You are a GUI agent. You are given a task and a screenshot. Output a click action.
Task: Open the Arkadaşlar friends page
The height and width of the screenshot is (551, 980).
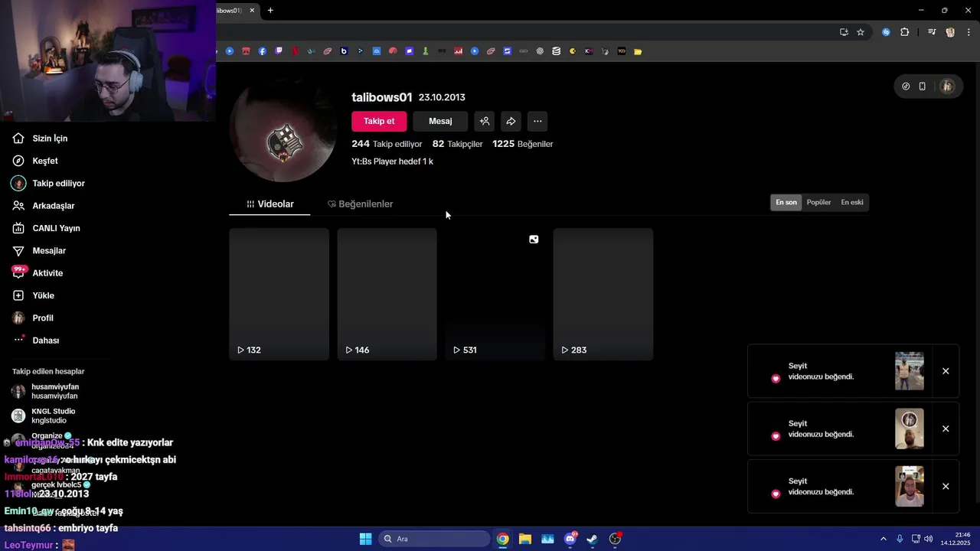[53, 206]
